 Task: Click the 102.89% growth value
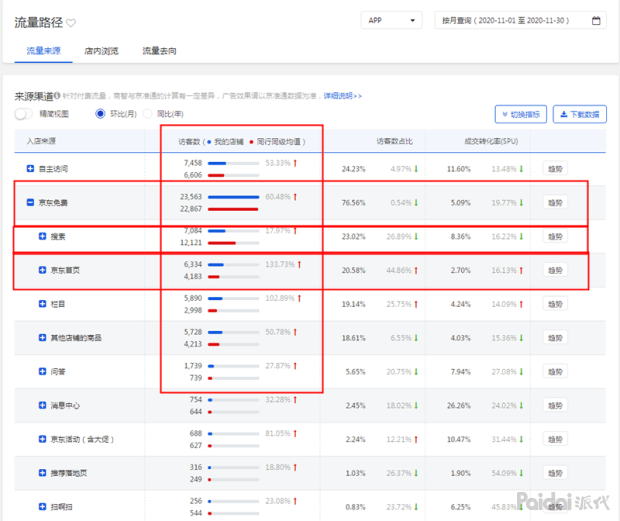[280, 298]
